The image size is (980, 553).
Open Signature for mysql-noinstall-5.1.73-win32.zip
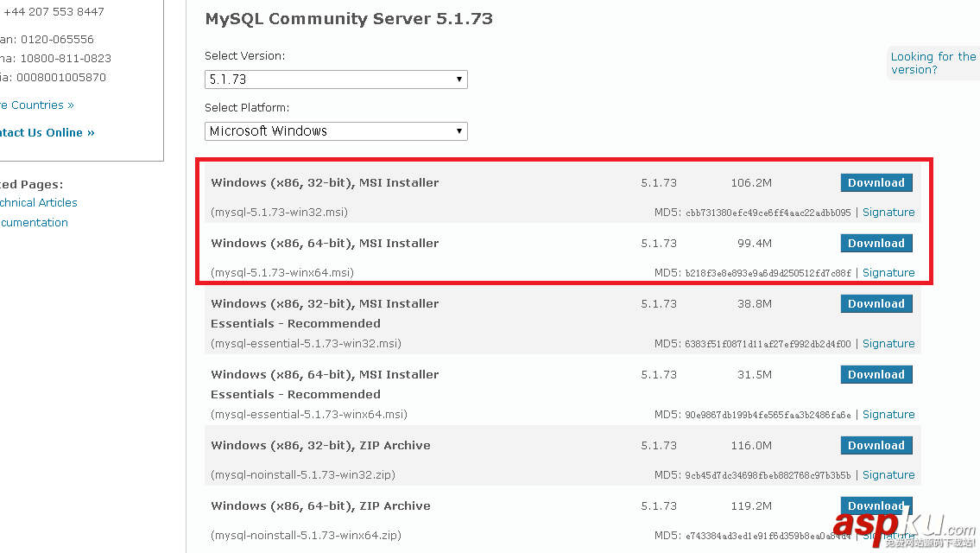point(888,475)
